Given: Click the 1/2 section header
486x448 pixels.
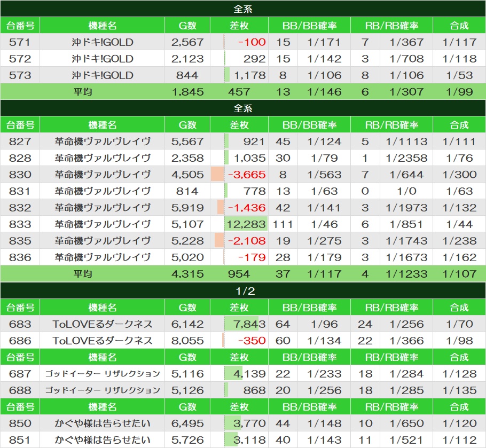Looking at the screenshot, I should (243, 290).
